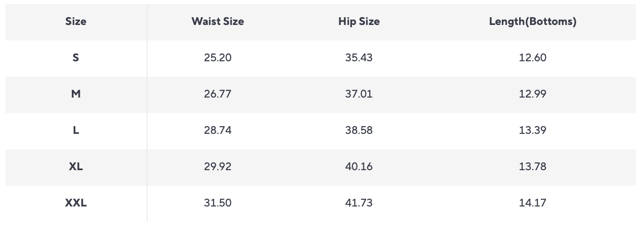
Task: Select the XXL size row label
Action: 76,203
